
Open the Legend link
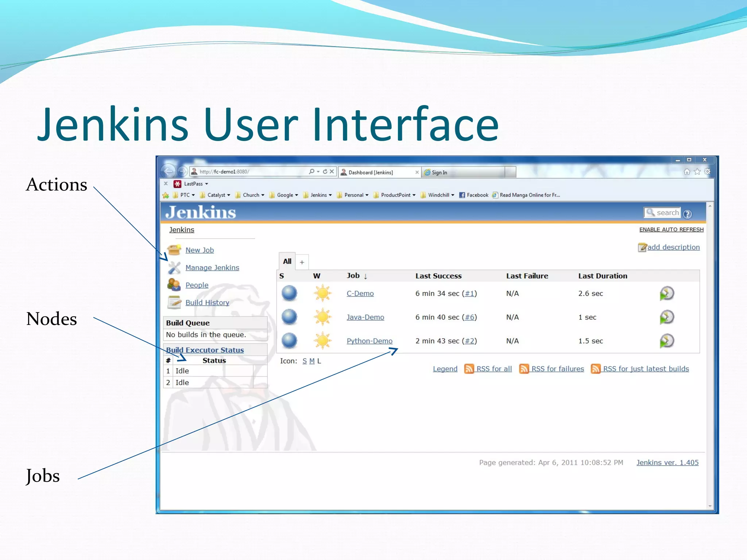(445, 369)
